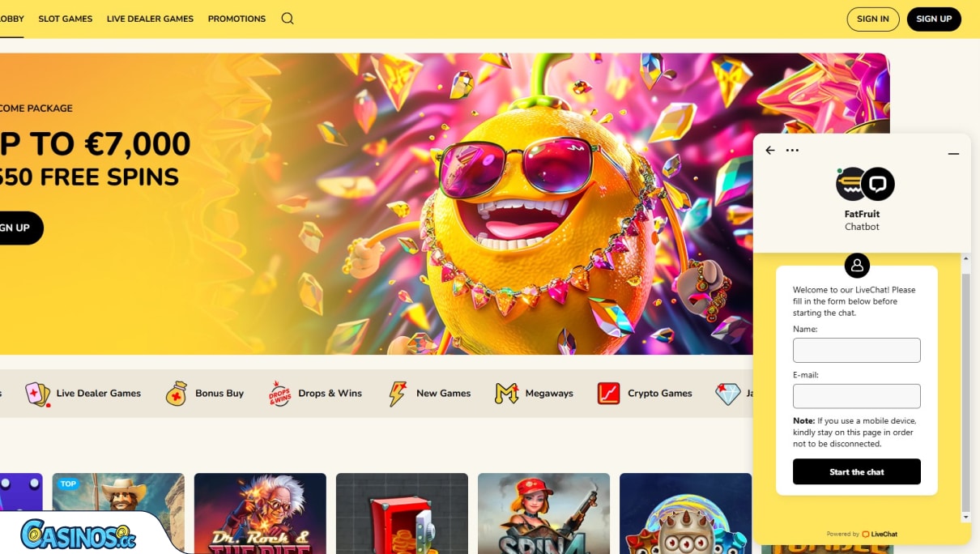Select the Megaways category label
The height and width of the screenshot is (554, 980).
pos(549,394)
